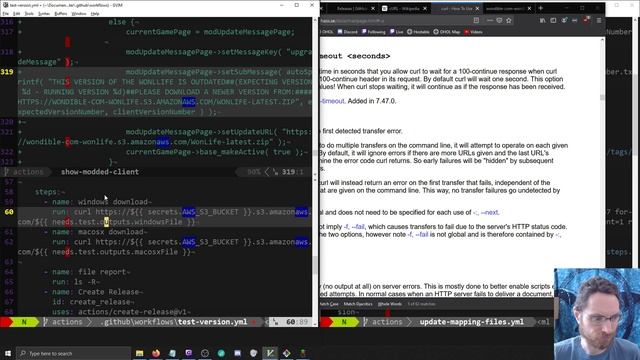The height and width of the screenshot is (360, 640).
Task: Toggle the browser sidebar icon
Action: [553, 20]
